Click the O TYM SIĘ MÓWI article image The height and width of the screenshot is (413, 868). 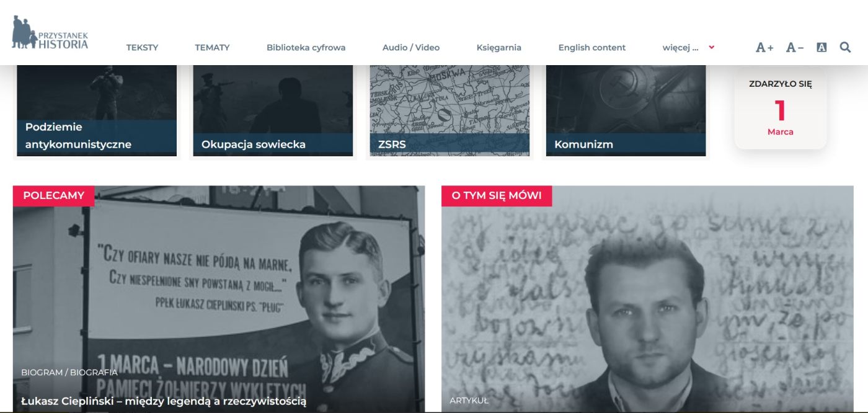coord(647,299)
